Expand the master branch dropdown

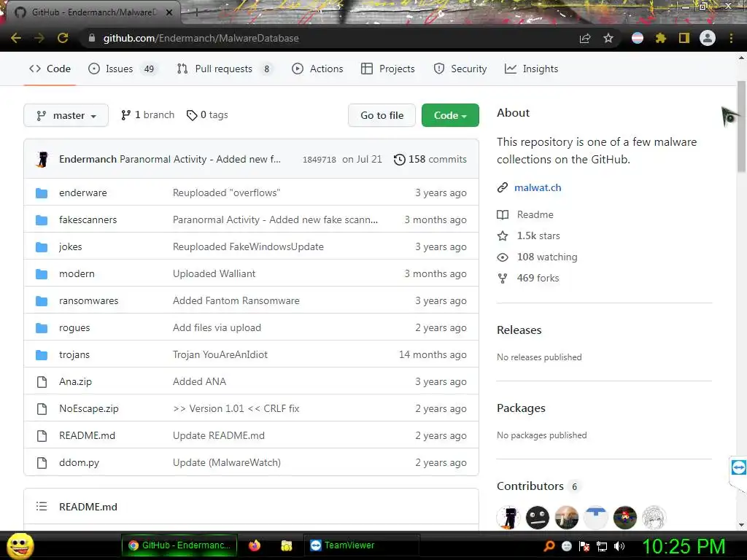tap(66, 115)
